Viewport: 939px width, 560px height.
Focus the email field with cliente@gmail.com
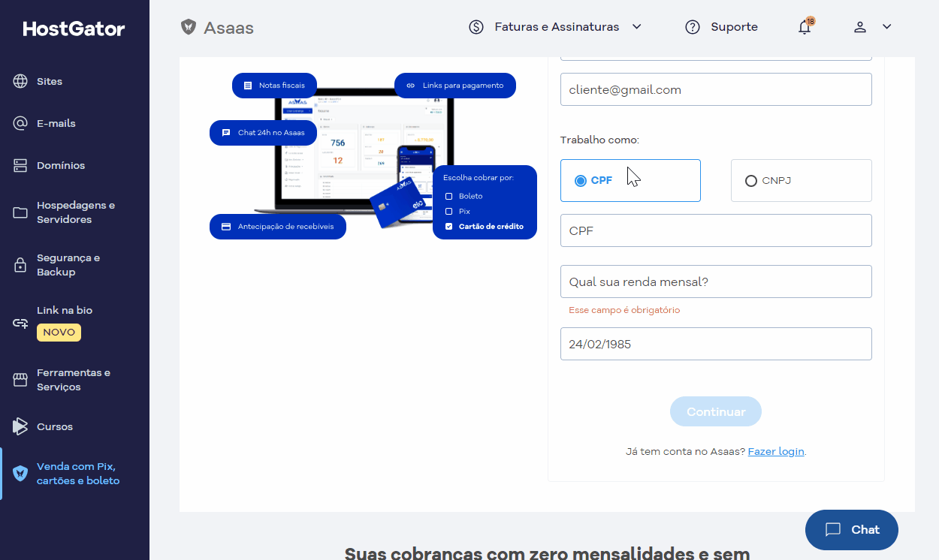(716, 89)
